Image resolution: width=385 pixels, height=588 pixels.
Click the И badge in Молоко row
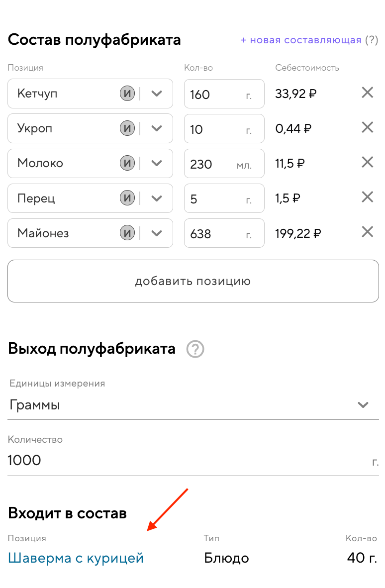pos(128,163)
